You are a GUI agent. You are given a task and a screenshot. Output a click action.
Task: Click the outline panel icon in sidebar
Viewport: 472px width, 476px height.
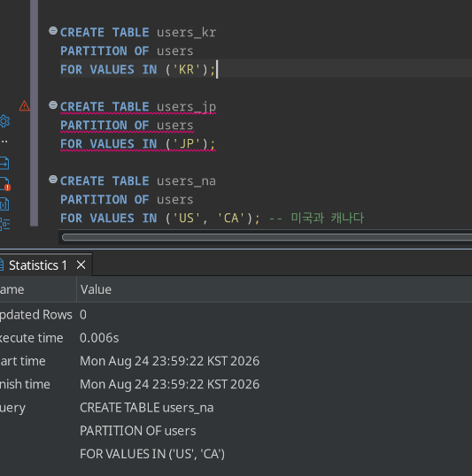point(4,225)
